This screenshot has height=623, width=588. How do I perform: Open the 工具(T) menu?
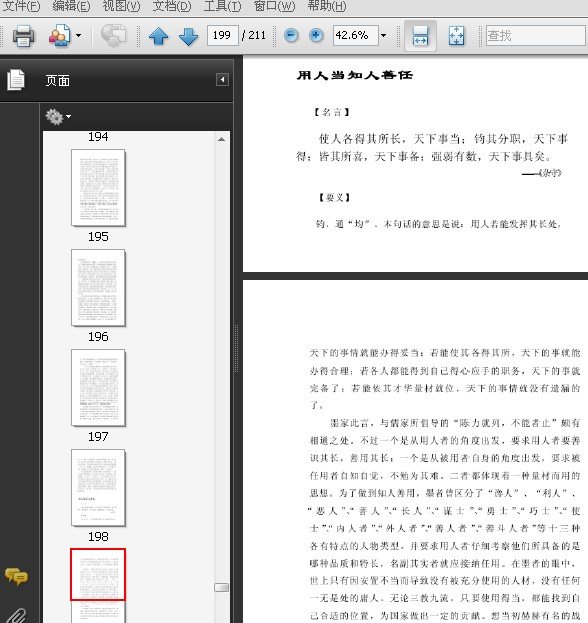pos(222,6)
